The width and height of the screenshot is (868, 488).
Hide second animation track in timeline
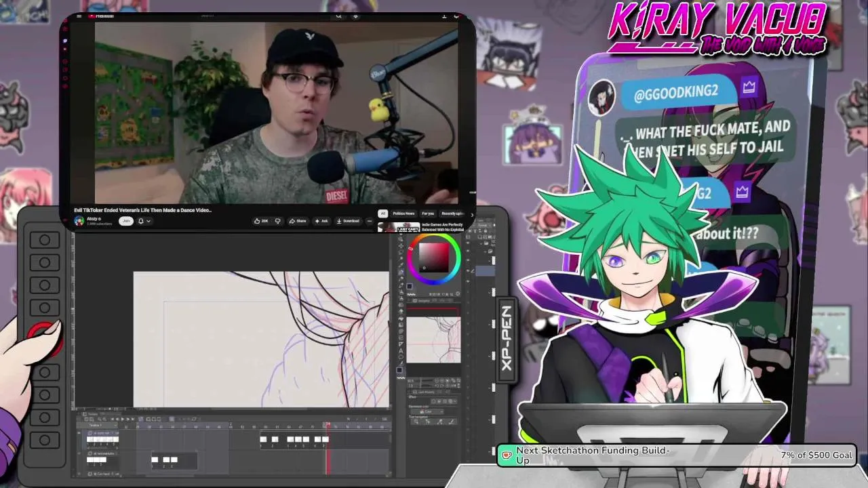click(79, 453)
